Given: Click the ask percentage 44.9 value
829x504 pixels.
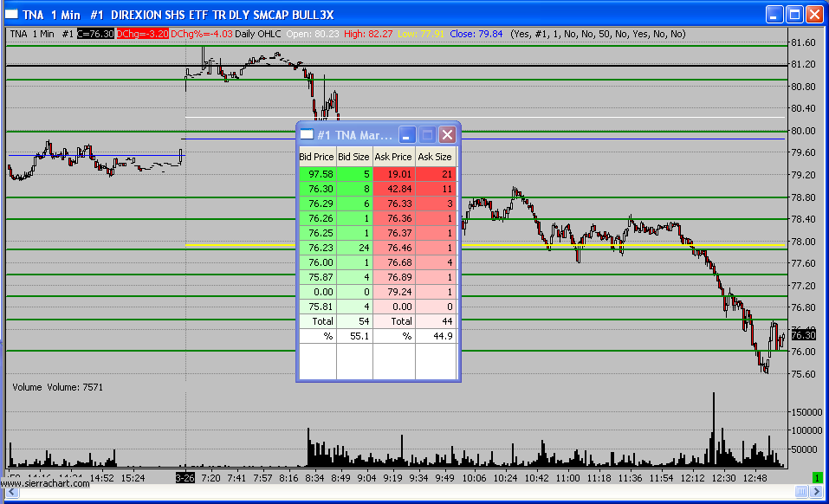Looking at the screenshot, I should tap(436, 336).
